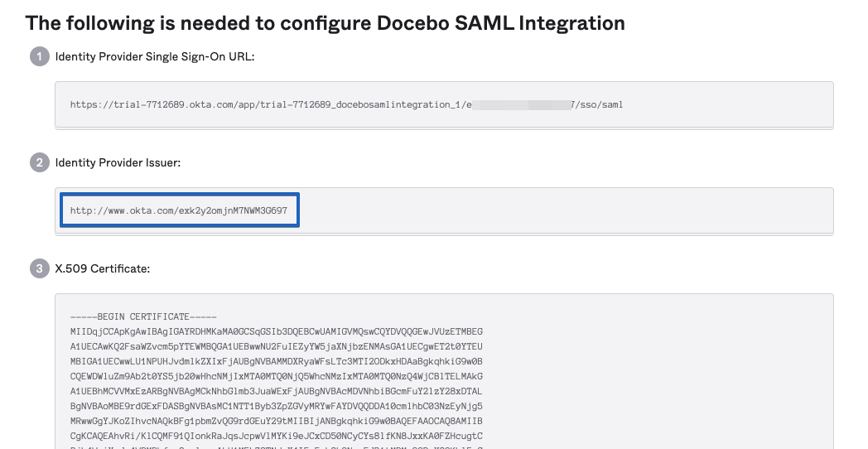Click the "Identity Provider Single Sign-On URL:" label
Screen dimensions: 868x449
pos(155,56)
